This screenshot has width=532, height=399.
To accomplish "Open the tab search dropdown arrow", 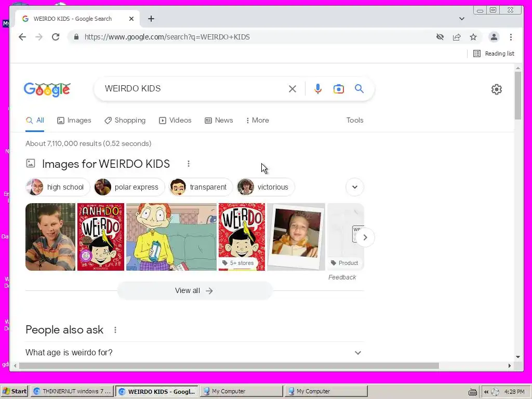I will coord(462,19).
